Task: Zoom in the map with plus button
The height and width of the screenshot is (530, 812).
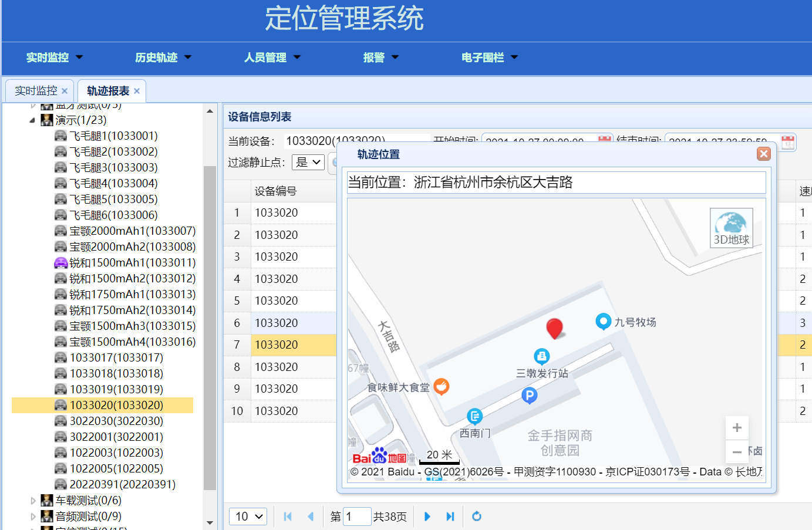Action: 737,428
